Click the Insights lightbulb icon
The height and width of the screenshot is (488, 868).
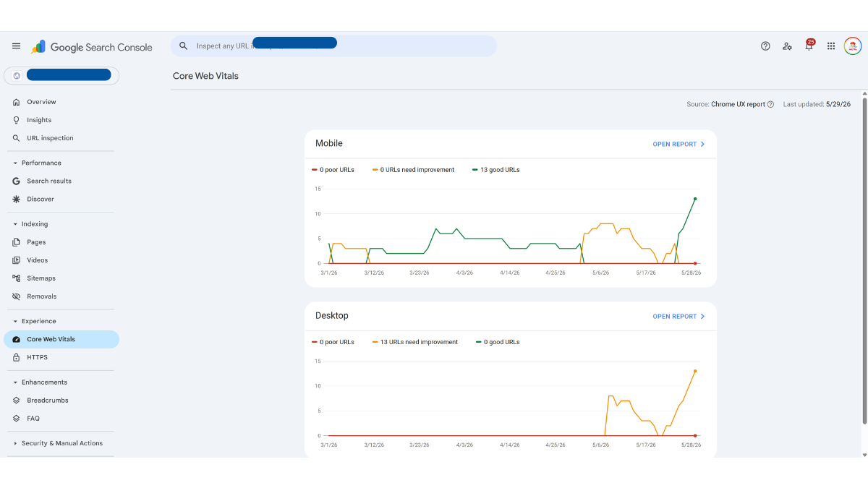pyautogui.click(x=17, y=120)
